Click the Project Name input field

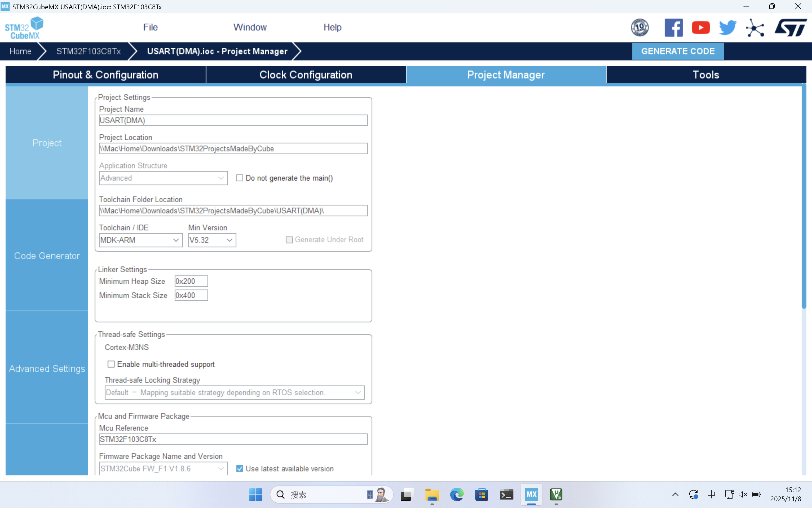[x=233, y=120]
